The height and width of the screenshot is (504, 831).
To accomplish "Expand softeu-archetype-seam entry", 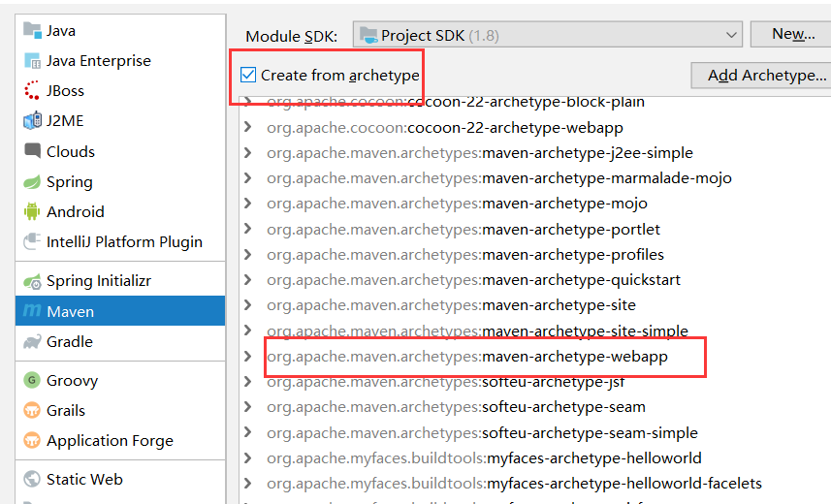I will (247, 407).
